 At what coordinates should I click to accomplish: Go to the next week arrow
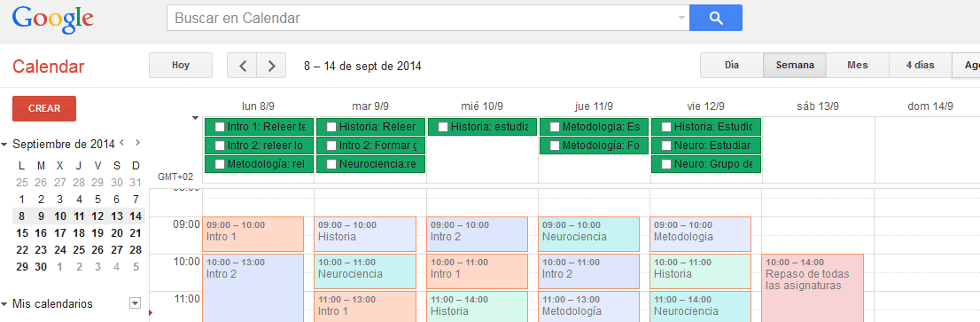point(271,66)
